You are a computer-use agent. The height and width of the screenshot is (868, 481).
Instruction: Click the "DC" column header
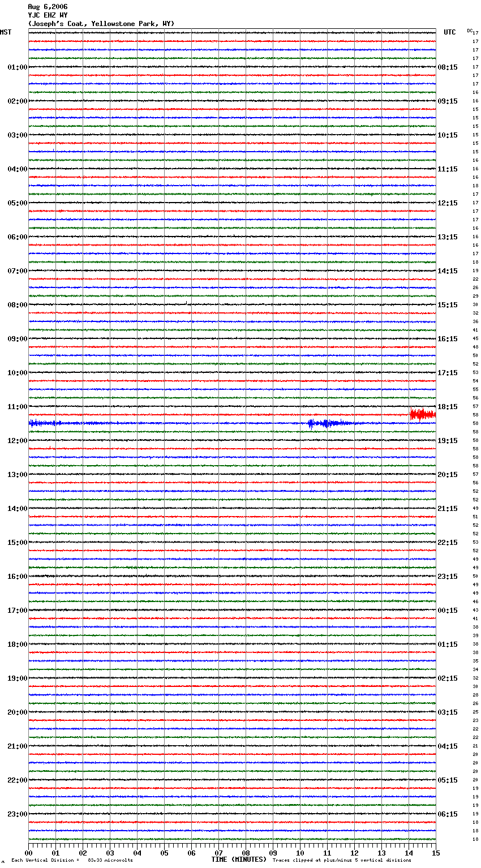(470, 31)
